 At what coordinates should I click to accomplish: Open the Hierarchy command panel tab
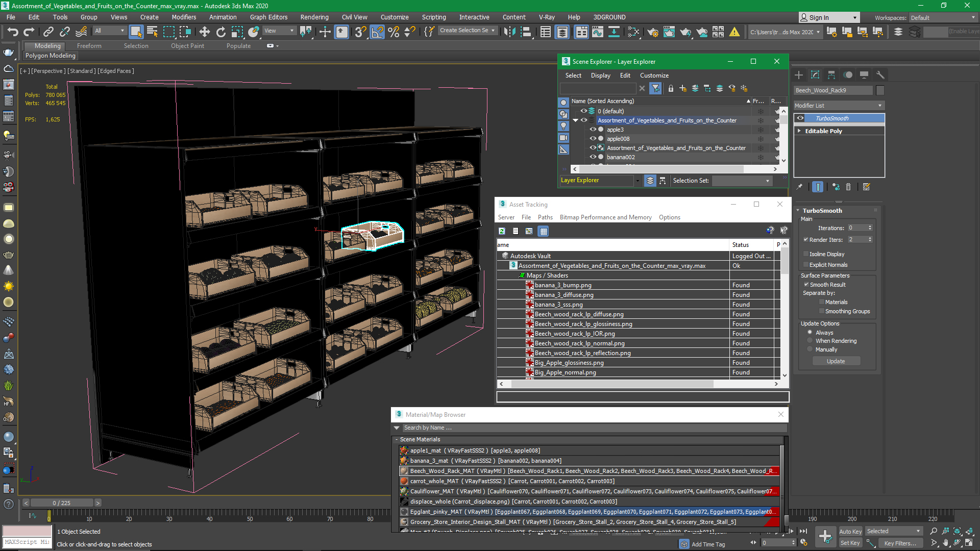click(x=831, y=75)
